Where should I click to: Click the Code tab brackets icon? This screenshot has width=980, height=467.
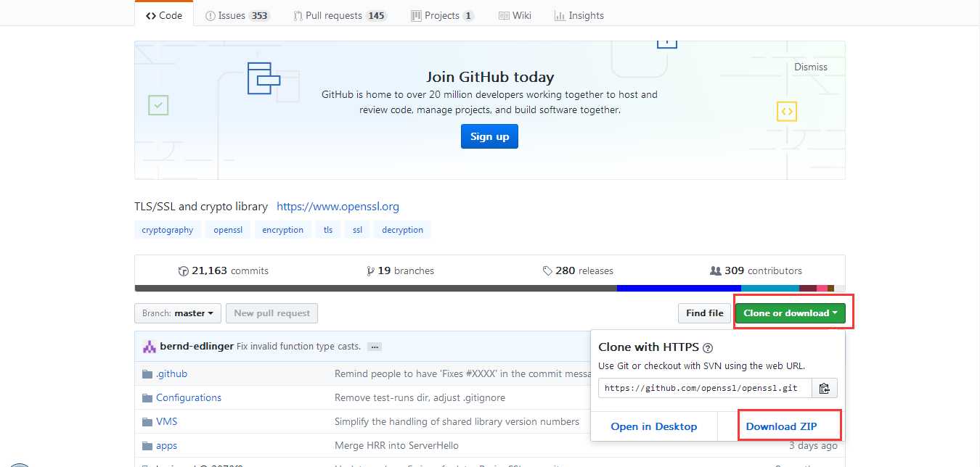[150, 15]
